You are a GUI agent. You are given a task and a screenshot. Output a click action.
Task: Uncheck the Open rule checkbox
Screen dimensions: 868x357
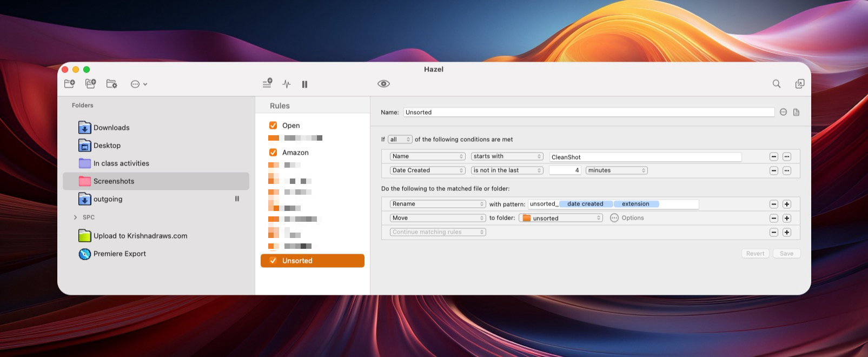click(273, 125)
